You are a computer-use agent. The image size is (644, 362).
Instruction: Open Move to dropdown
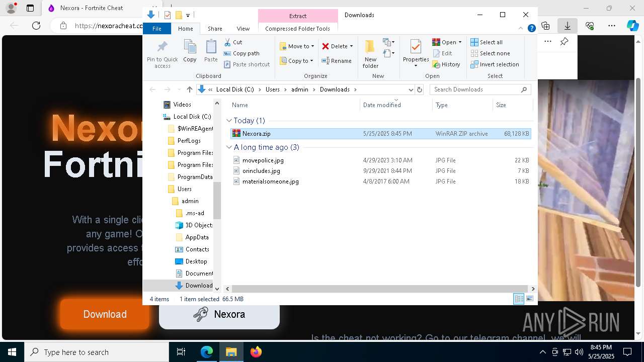[297, 46]
